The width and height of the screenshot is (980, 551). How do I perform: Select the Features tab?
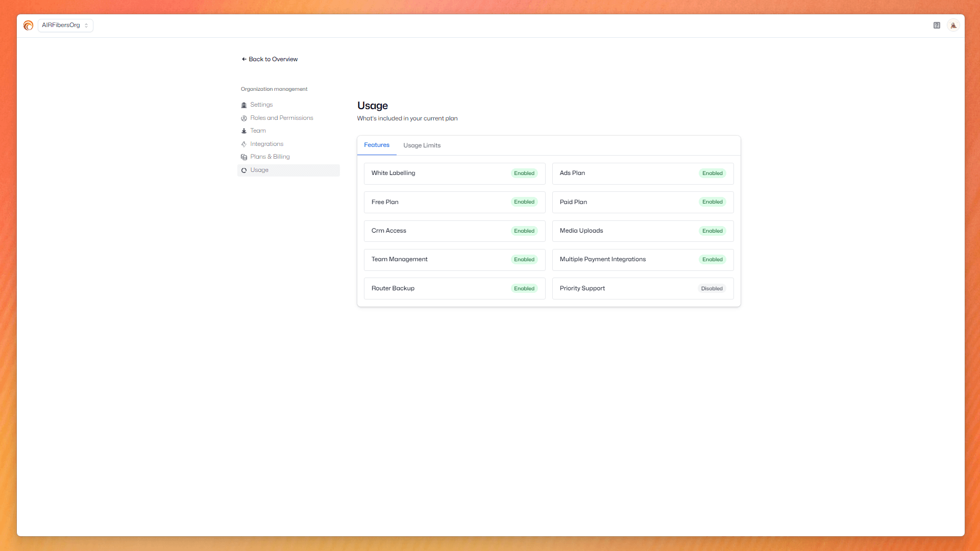click(x=376, y=145)
